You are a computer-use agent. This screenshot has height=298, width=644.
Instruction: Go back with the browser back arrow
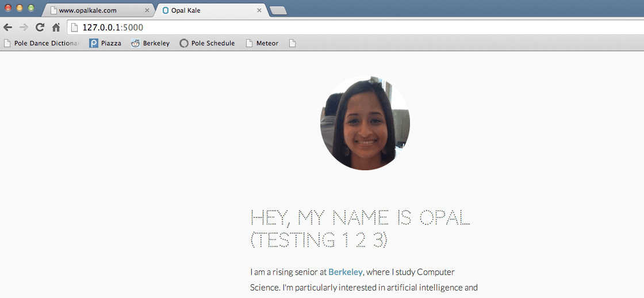click(7, 28)
